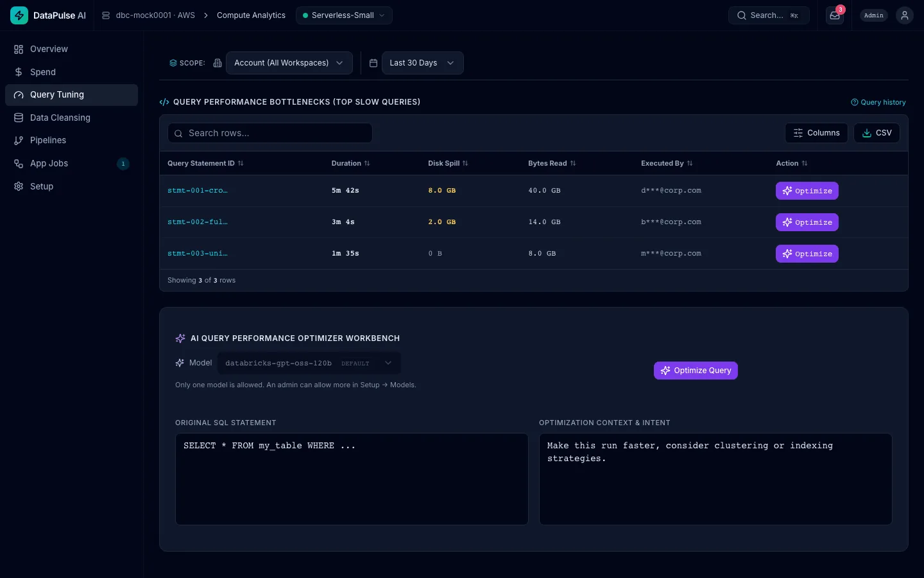The image size is (924, 578).
Task: Sort by the Executed By column
Action: coord(667,163)
